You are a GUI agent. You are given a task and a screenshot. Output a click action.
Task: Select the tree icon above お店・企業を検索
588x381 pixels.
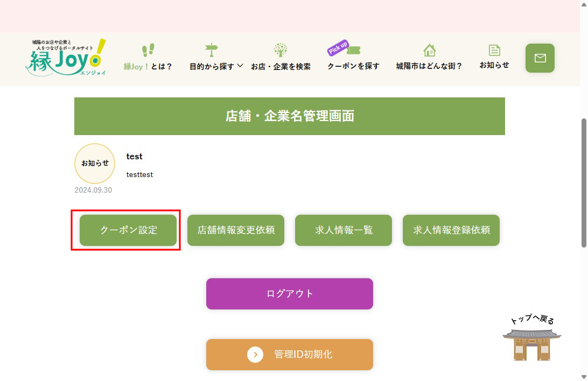[281, 50]
